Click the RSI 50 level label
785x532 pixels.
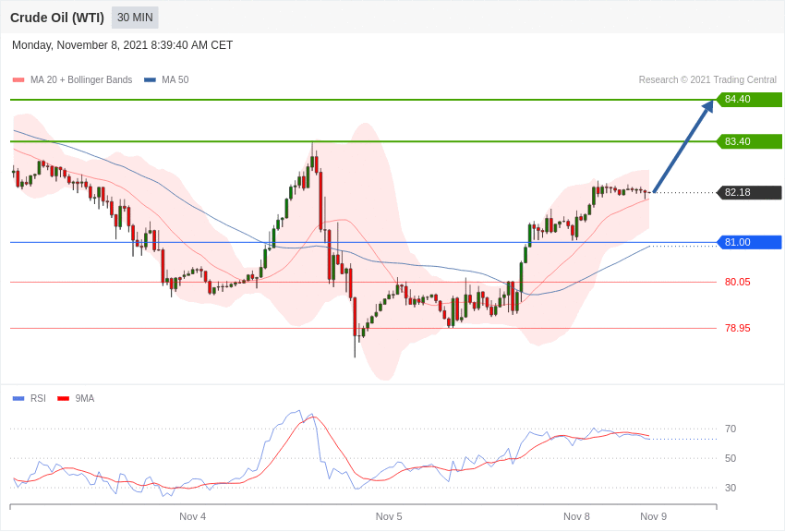click(x=731, y=458)
